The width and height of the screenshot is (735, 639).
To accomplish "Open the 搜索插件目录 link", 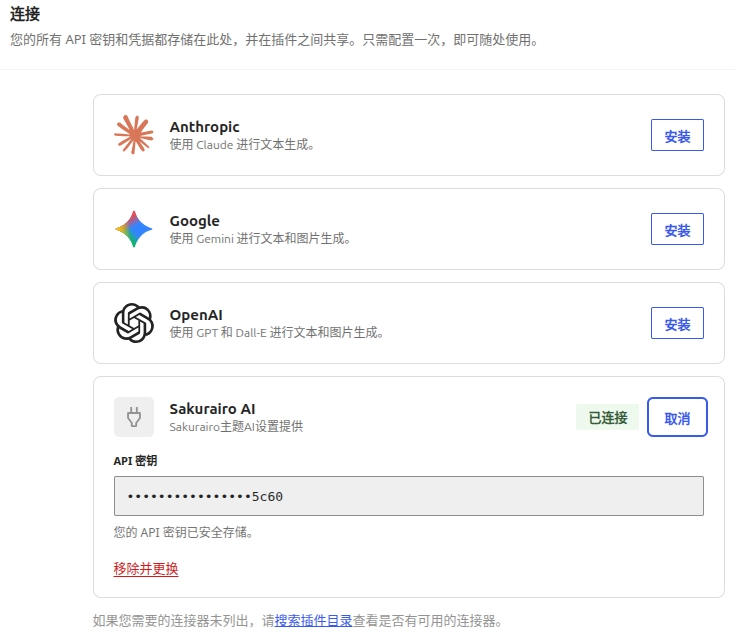I will click(x=313, y=621).
